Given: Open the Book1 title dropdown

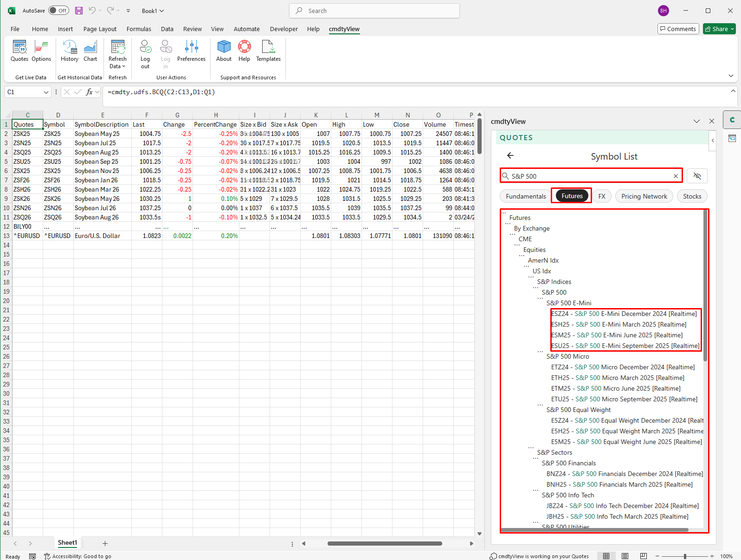Looking at the screenshot, I should 162,11.
